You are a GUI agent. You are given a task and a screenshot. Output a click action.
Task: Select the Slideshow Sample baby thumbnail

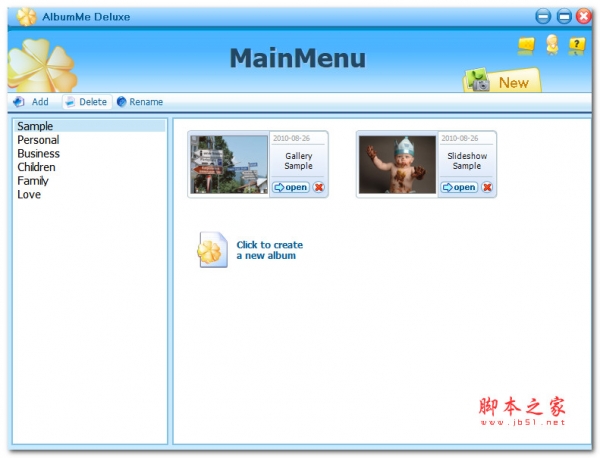coord(397,165)
